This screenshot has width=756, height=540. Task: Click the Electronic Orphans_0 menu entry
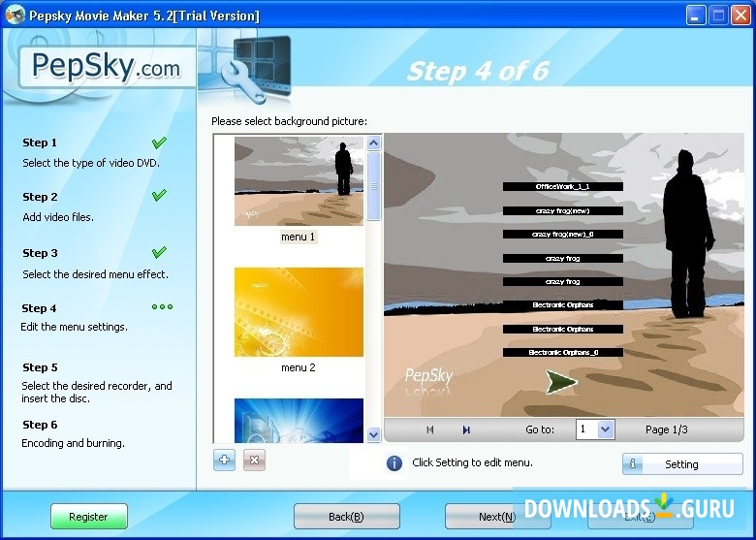563,353
